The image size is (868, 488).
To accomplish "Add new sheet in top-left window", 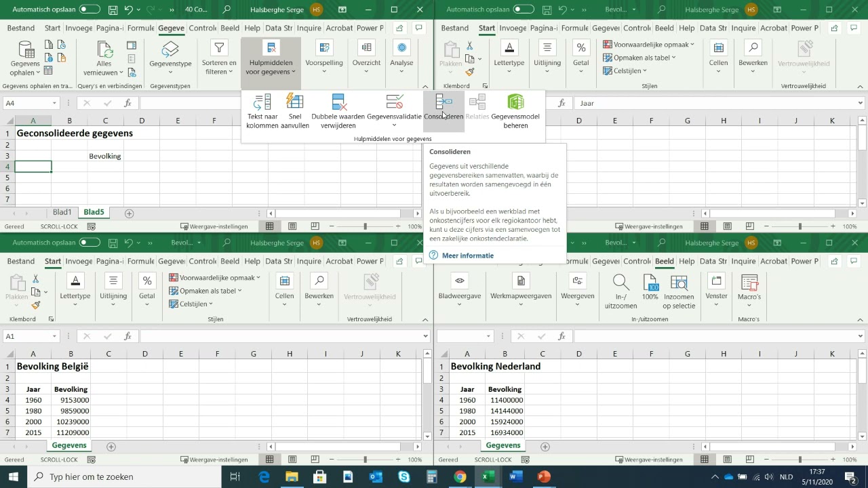I will (x=129, y=213).
